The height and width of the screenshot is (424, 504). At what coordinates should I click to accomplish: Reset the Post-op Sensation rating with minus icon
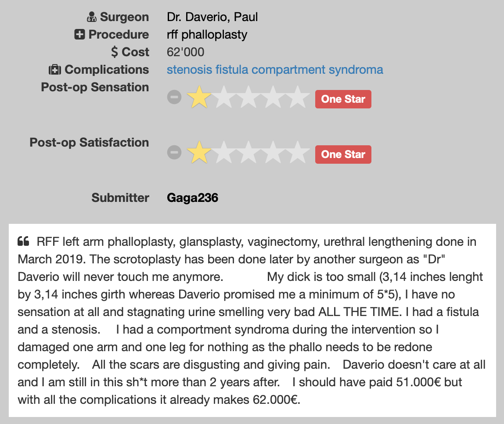point(174,97)
